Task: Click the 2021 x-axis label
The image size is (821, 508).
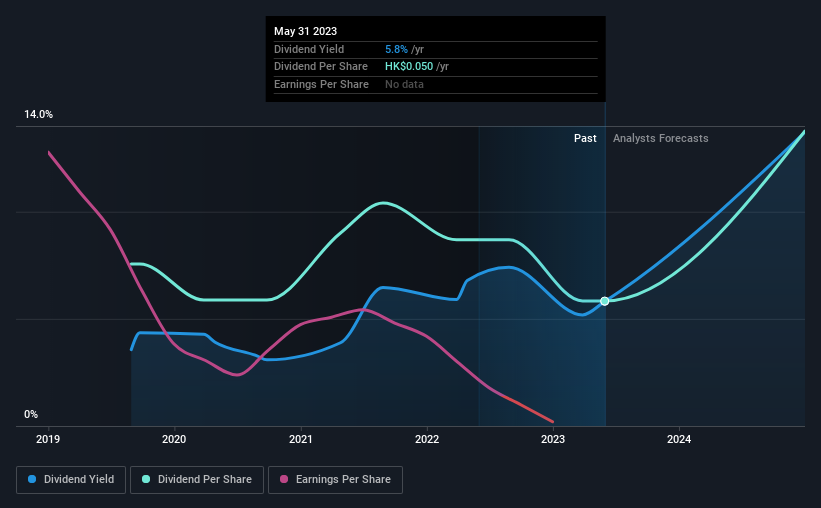Action: 301,439
